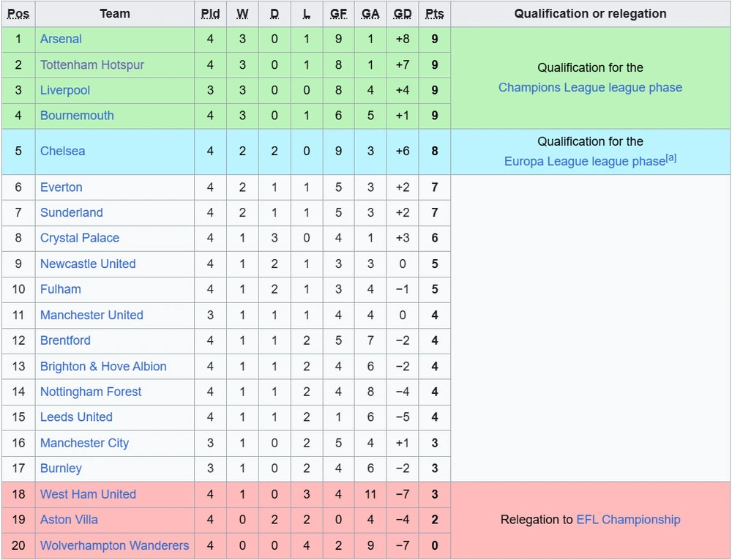The width and height of the screenshot is (732, 560).
Task: Click the Pts column header abbreviation
Action: pos(435,13)
